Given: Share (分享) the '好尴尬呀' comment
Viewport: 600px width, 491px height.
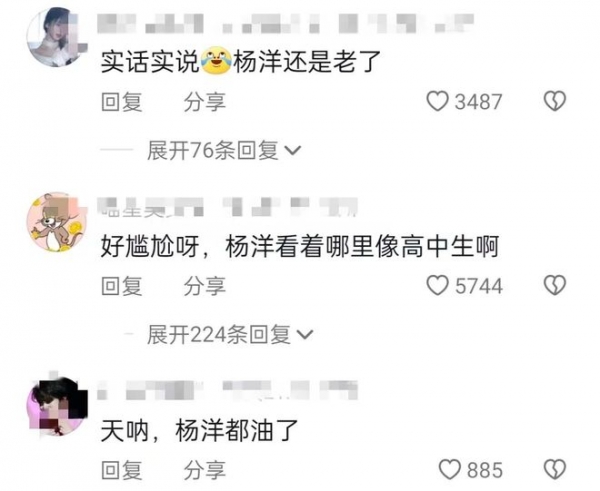Looking at the screenshot, I should pyautogui.click(x=204, y=286).
